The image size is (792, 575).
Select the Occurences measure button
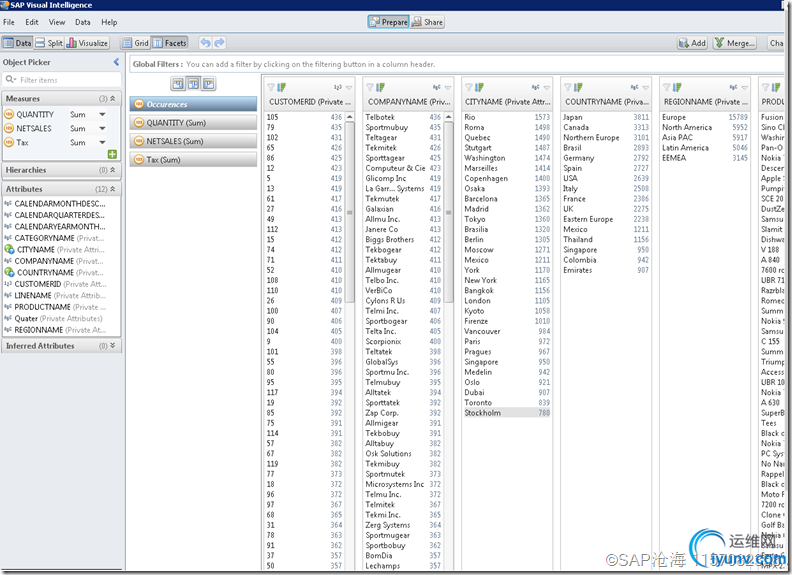click(x=193, y=104)
